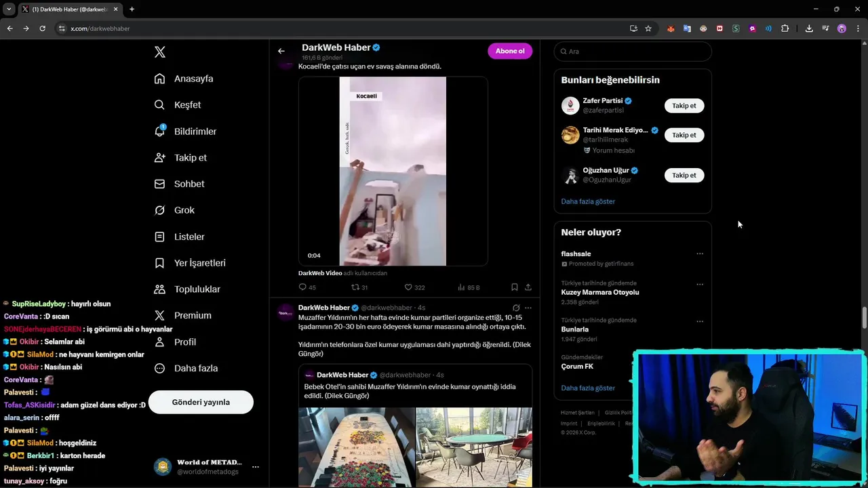Reply to Kocaeli post with 45 comments

point(307,287)
